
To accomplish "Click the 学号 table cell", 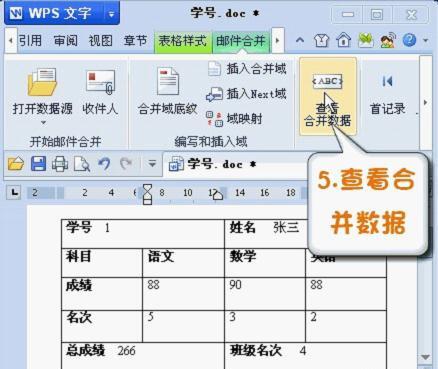I will coord(143,233).
